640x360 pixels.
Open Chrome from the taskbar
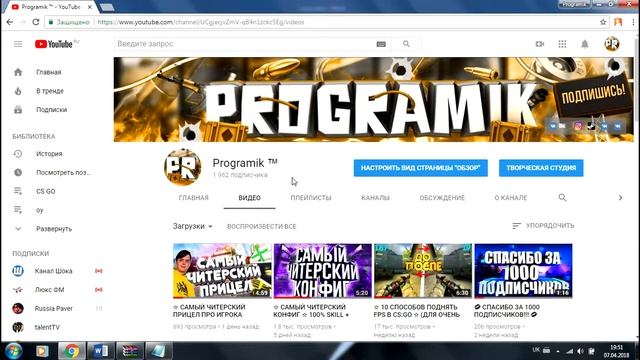point(71,351)
